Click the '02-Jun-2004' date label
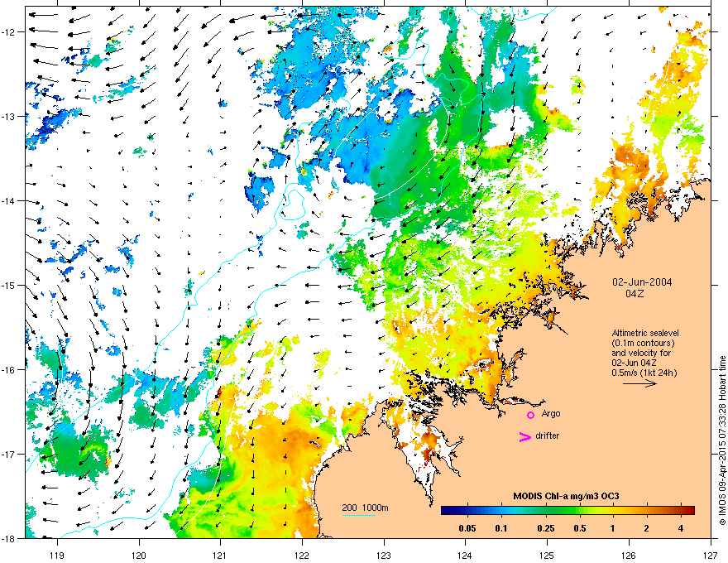Image resolution: width=728 pixels, height=563 pixels. [x=642, y=282]
